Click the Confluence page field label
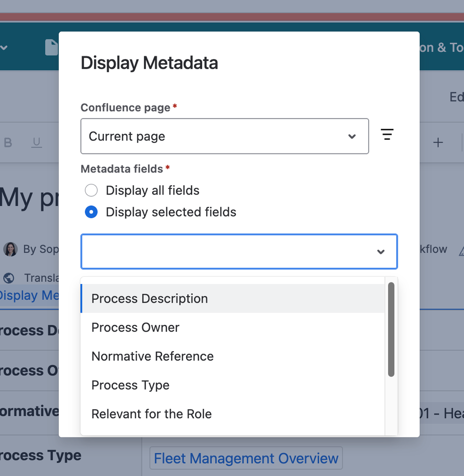 (x=125, y=108)
